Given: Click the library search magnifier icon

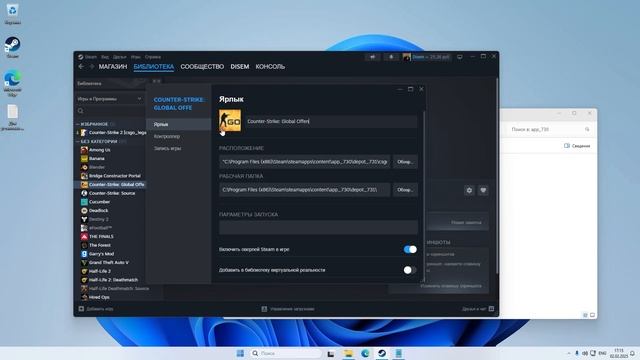Looking at the screenshot, I should (80, 111).
